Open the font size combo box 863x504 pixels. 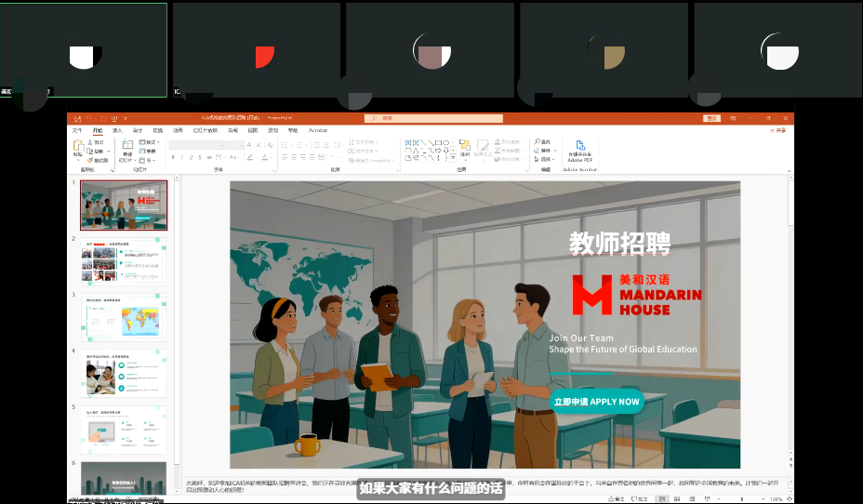tap(235, 145)
